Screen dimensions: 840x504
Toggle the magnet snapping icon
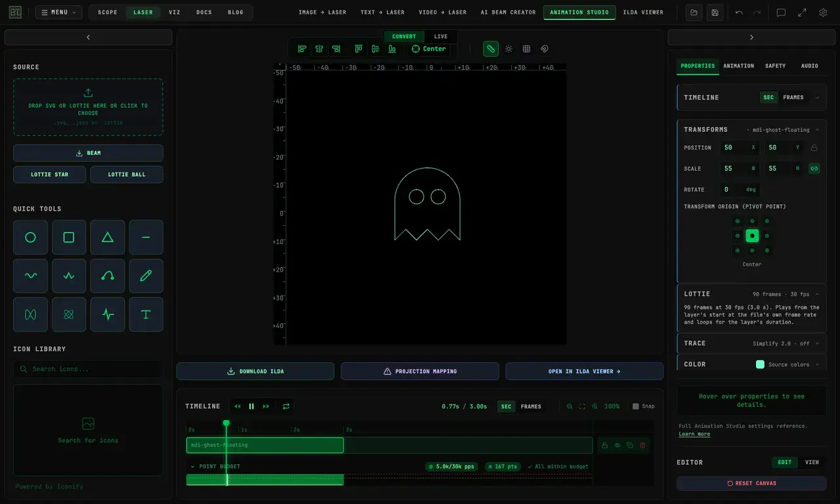tap(544, 49)
